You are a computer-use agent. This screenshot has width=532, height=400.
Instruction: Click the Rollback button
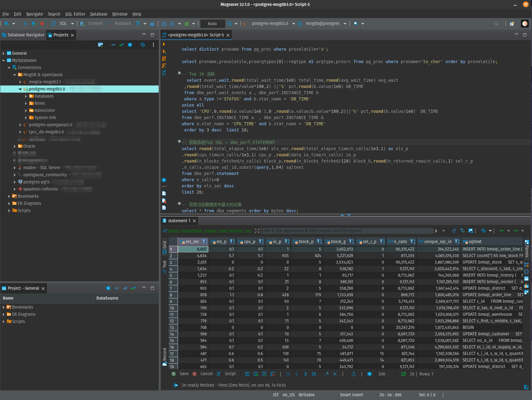point(119,24)
